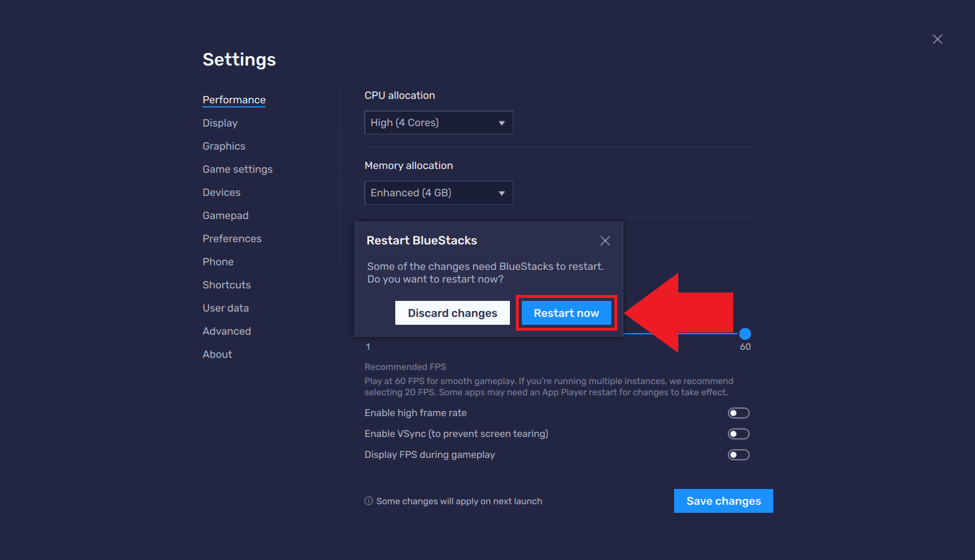Screen dimensions: 975x560
Task: Close the Restart BlueStacks dialog
Action: (x=605, y=241)
